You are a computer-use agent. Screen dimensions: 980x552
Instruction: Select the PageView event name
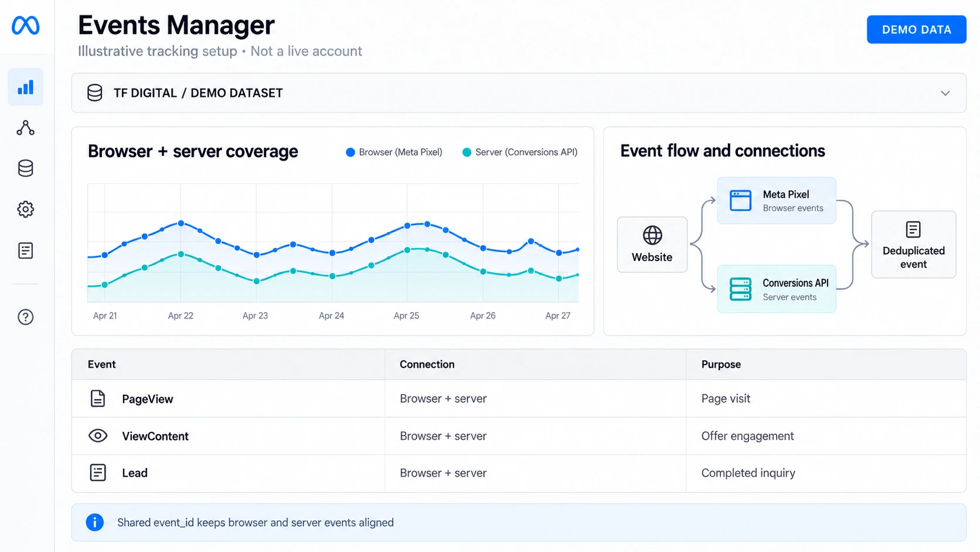coord(148,399)
